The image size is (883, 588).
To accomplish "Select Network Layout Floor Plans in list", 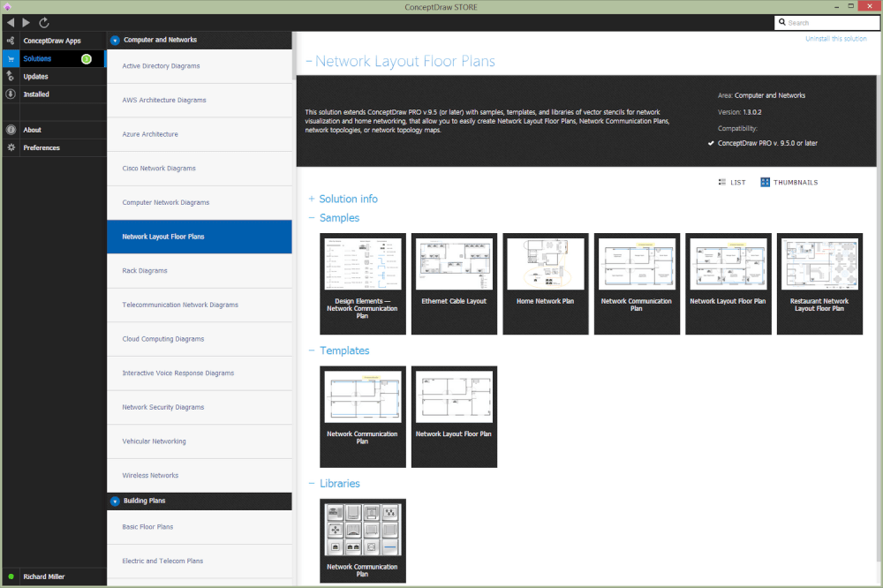I will (x=200, y=237).
